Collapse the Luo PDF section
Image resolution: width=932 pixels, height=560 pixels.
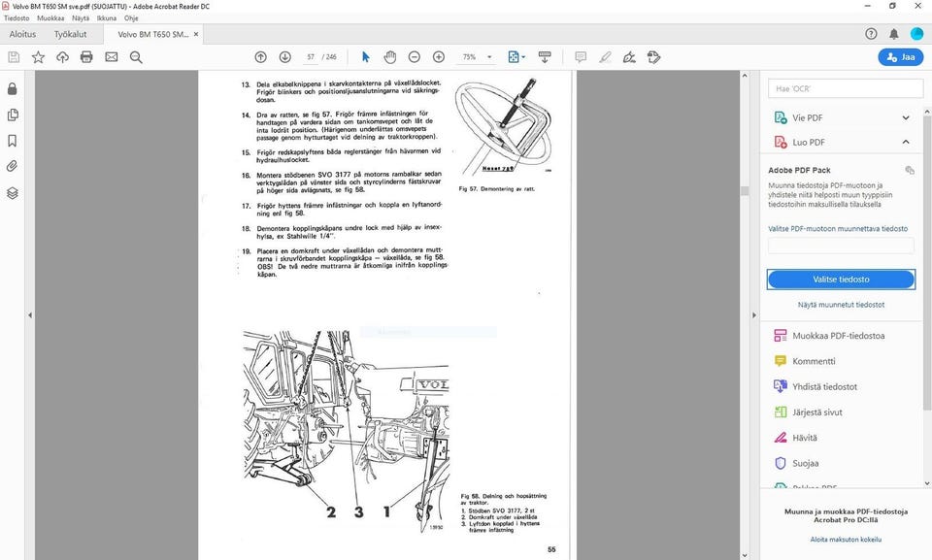[x=906, y=142]
